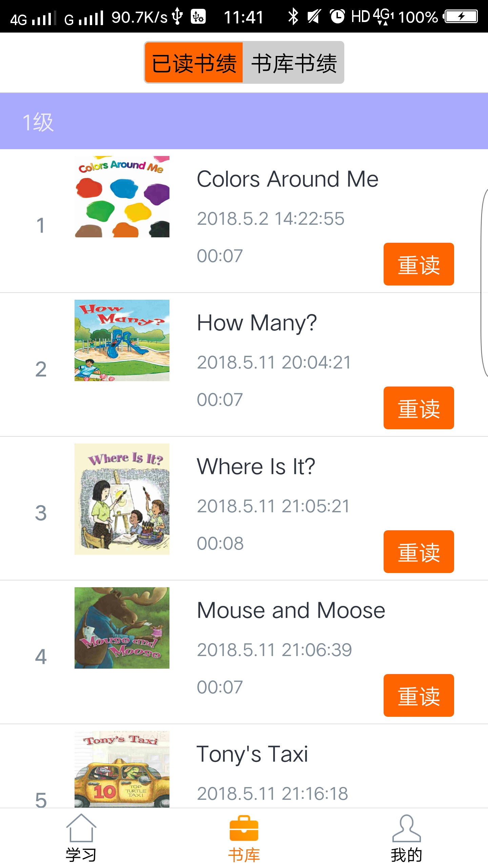The height and width of the screenshot is (868, 488).
Task: Tap the 书库 briefcase icon
Action: click(x=244, y=829)
